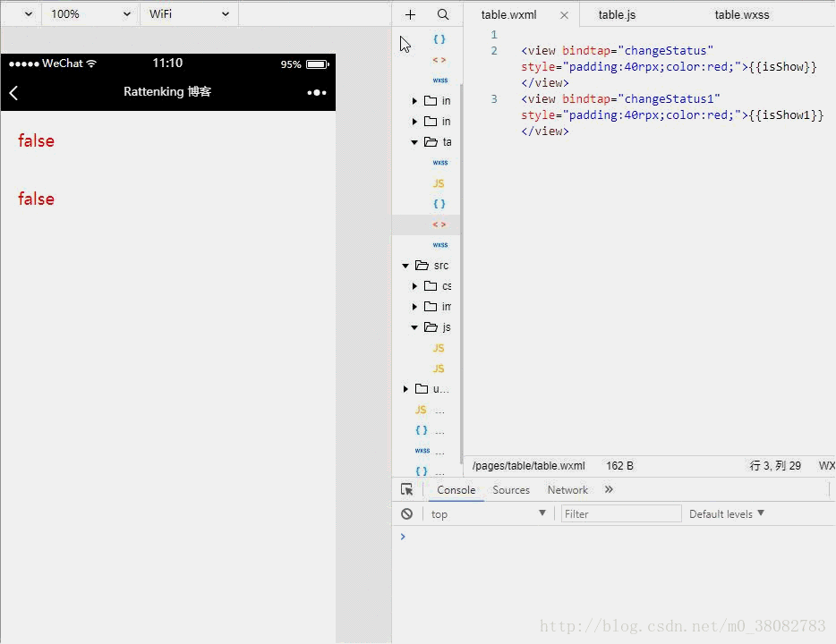This screenshot has width=836, height=644.
Task: Open the first JS file in js folder
Action: pyautogui.click(x=439, y=348)
